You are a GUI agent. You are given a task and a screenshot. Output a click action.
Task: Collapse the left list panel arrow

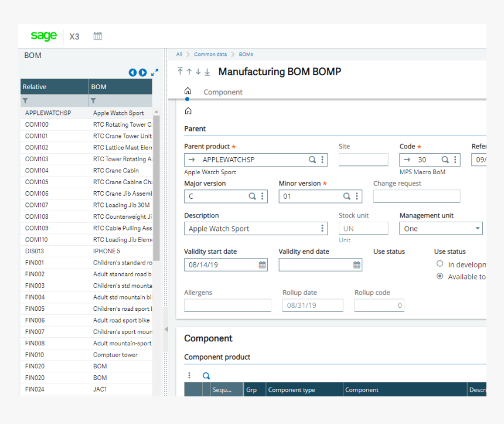tap(166, 329)
